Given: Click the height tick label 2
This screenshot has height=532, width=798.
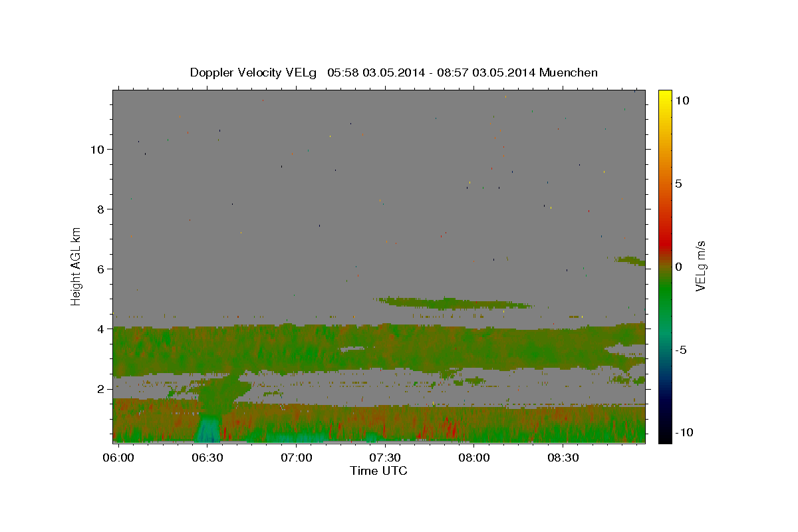Looking at the screenshot, I should point(100,388).
